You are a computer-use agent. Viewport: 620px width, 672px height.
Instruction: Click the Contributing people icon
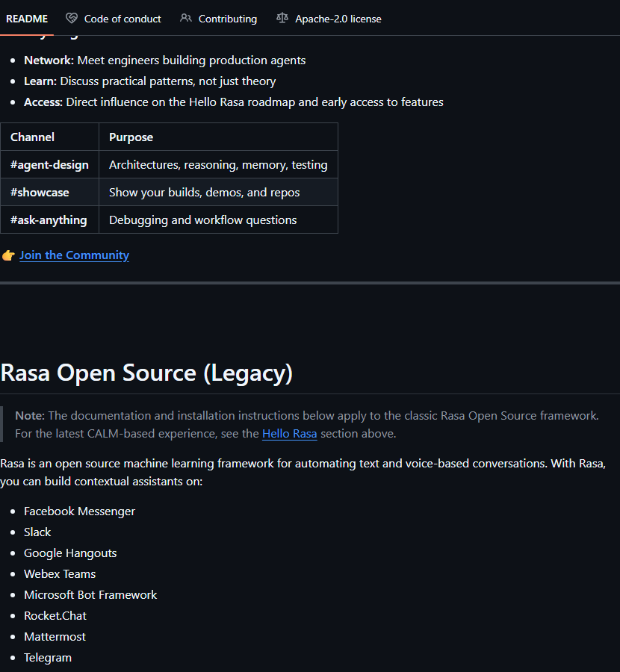(186, 19)
